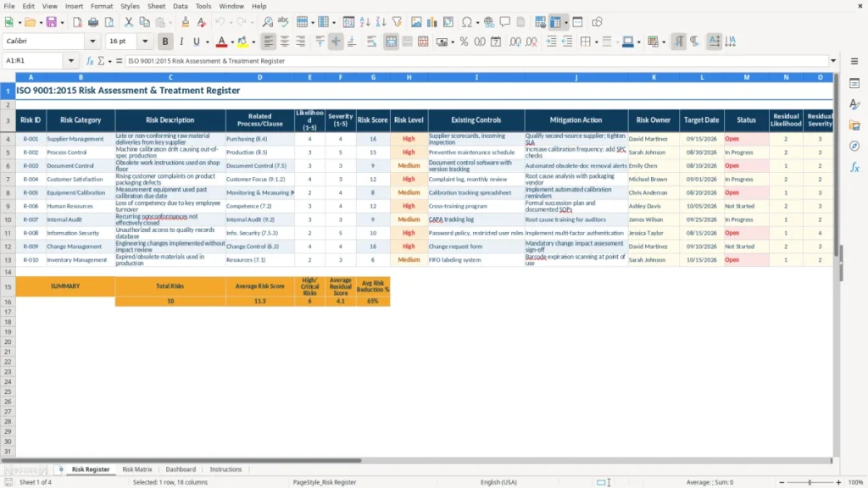Toggle Align Right
868x488 pixels.
[301, 42]
